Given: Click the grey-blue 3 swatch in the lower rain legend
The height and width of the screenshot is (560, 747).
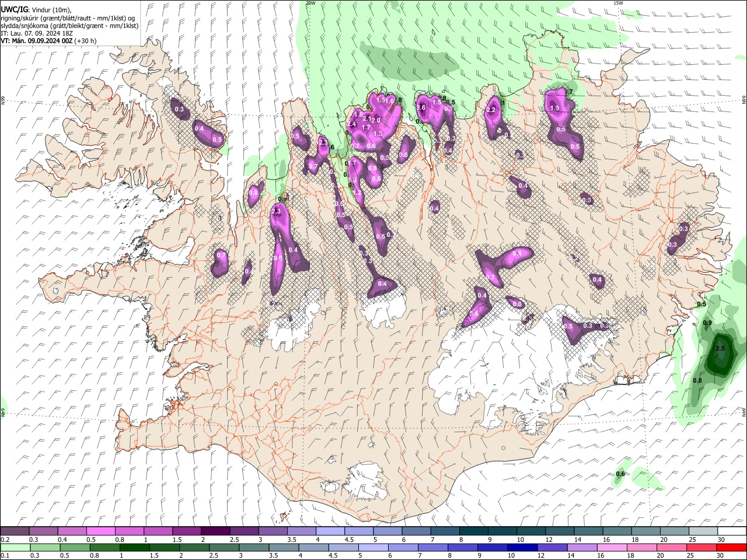Looking at the screenshot, I should coord(254,547).
